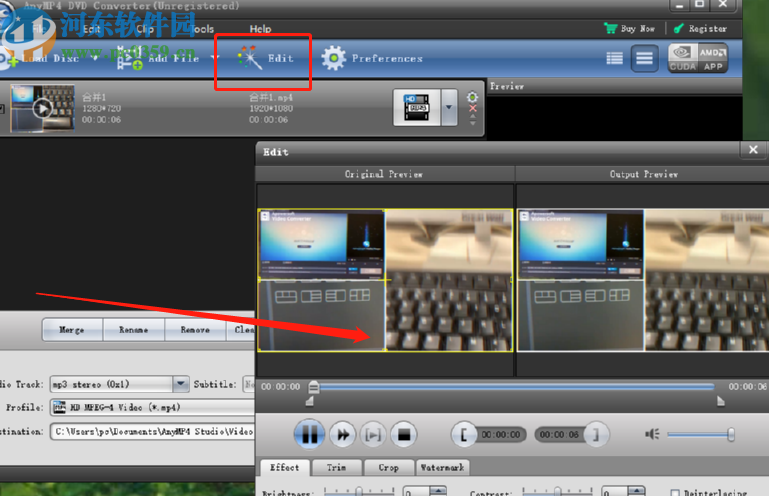This screenshot has width=769, height=496.
Task: Click the Rename button
Action: click(134, 330)
